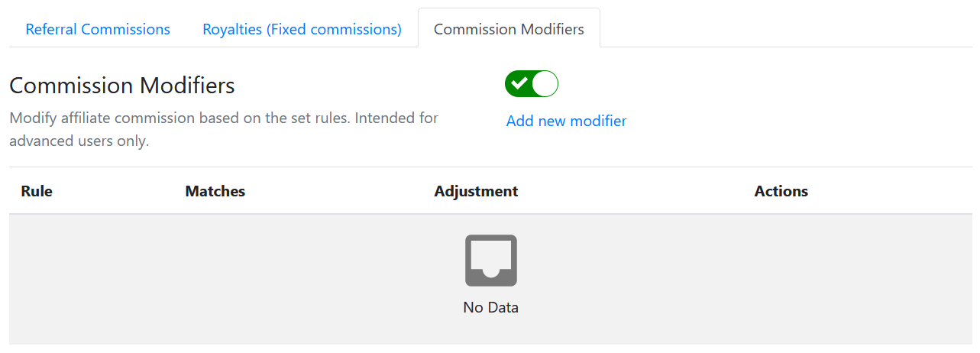This screenshot has height=353, width=980.
Task: Click the empty inbox No Data icon
Action: 491,261
